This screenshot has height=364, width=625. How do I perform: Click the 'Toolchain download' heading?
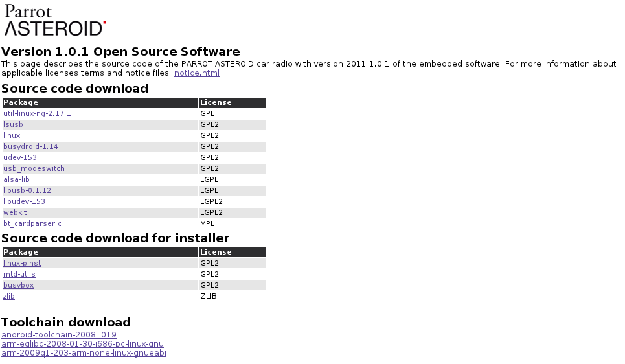[x=66, y=322]
